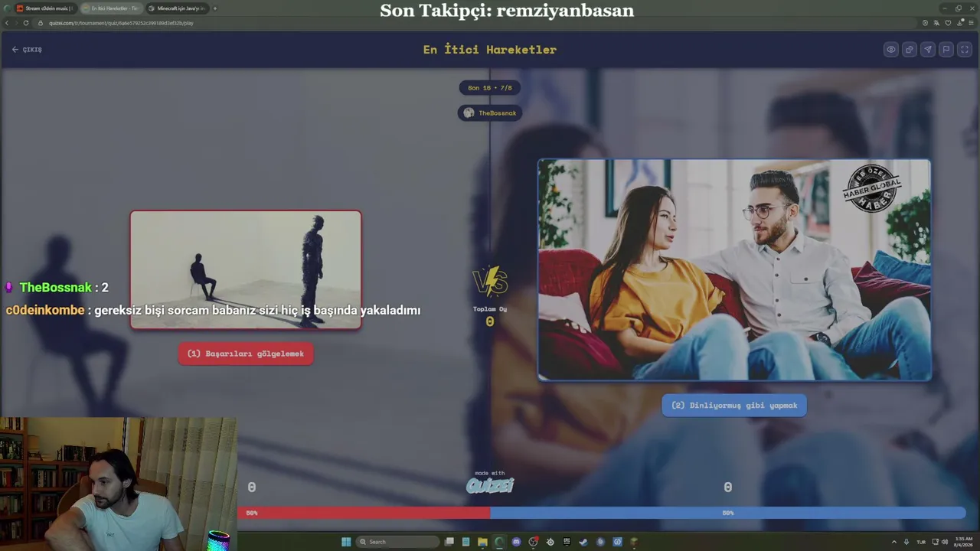This screenshot has height=551, width=980.
Task: Open the browser menu lines icon
Action: pyautogui.click(x=971, y=23)
